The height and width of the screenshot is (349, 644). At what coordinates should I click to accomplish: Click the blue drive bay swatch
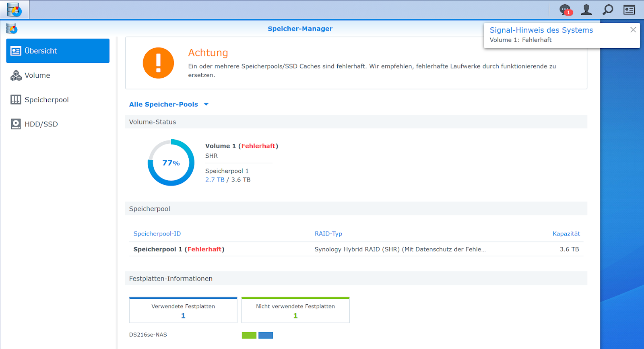(x=266, y=335)
